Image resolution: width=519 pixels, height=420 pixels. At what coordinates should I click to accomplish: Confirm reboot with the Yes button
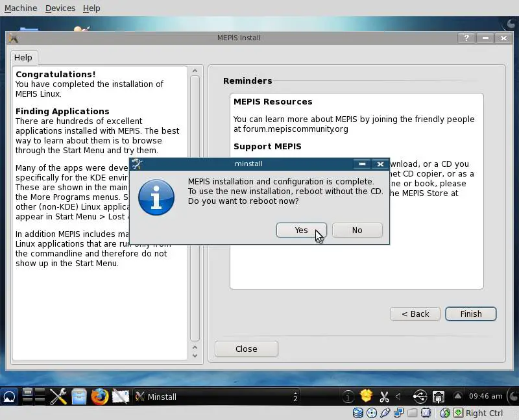[301, 230]
